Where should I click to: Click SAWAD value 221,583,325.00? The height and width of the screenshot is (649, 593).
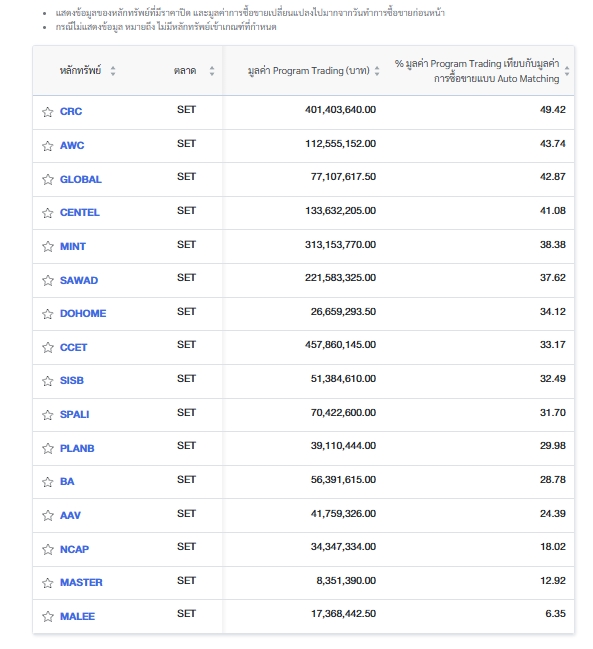click(x=341, y=278)
